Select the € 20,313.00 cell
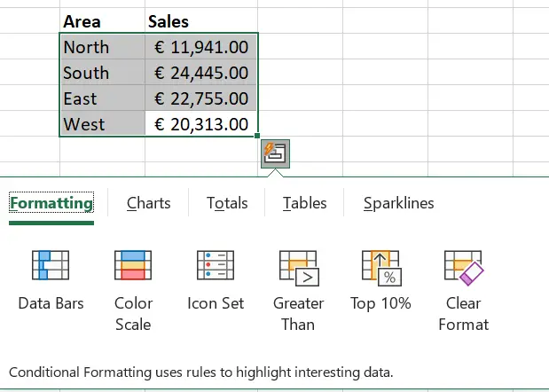The image size is (549, 392). pyautogui.click(x=201, y=124)
